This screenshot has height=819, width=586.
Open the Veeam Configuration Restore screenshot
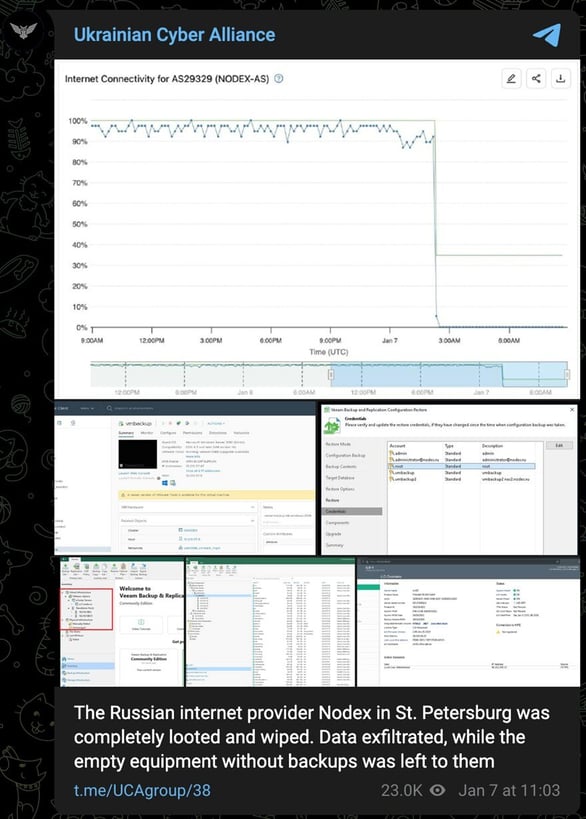(x=450, y=478)
